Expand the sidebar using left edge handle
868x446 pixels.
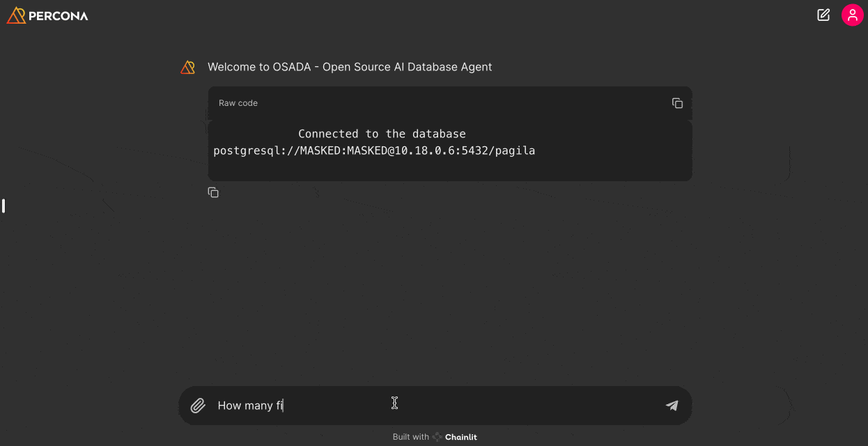(x=3, y=206)
